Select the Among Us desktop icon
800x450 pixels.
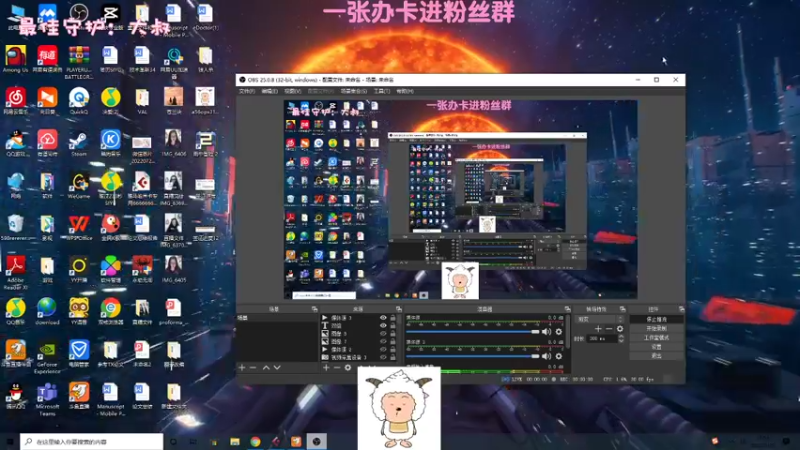[15, 59]
